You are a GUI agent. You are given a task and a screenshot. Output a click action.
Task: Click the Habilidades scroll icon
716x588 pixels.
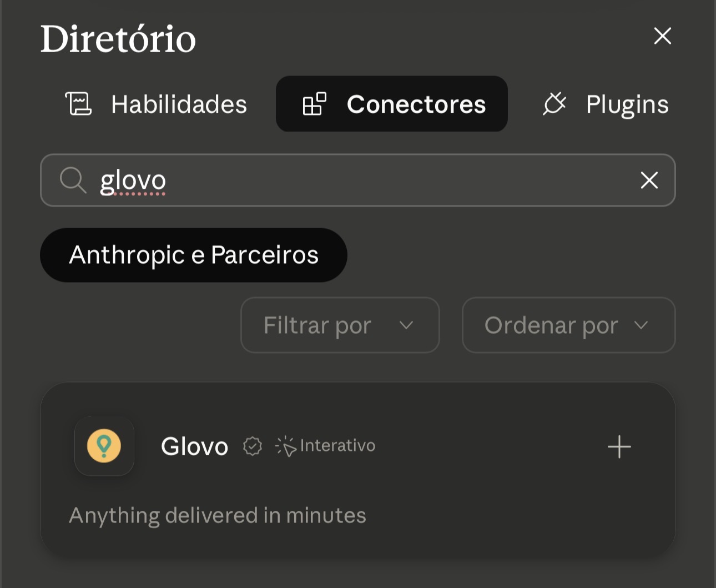78,104
